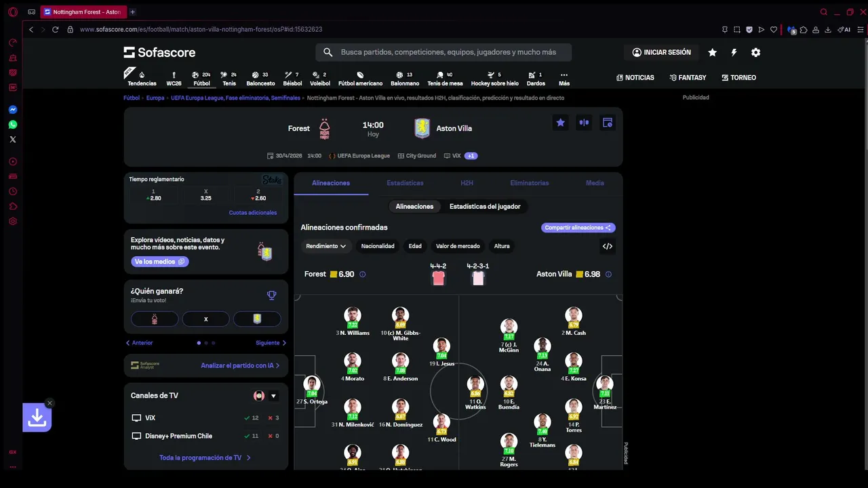Open sidebar settings gear icon

[12, 222]
